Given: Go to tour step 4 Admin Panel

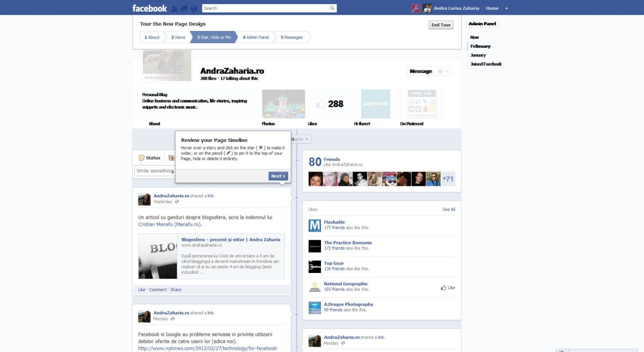Looking at the screenshot, I should [256, 37].
